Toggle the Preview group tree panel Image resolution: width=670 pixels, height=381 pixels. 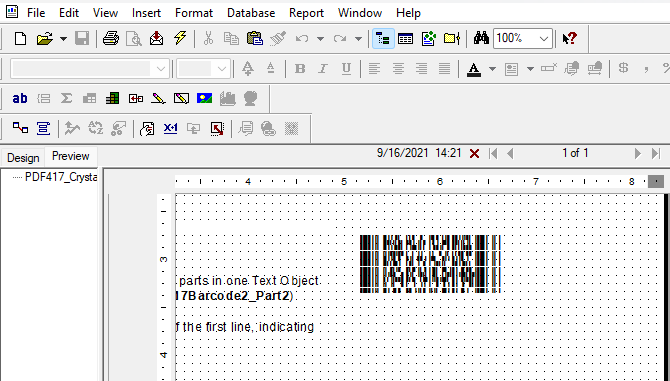click(x=383, y=38)
